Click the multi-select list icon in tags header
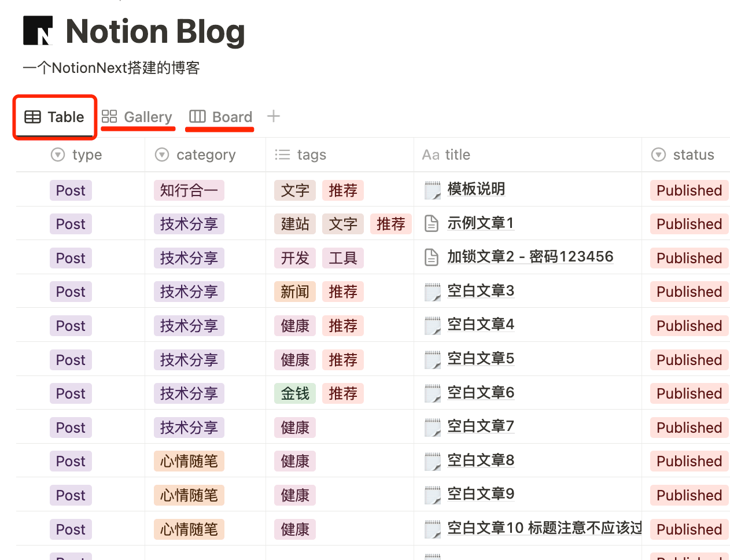Image resolution: width=730 pixels, height=560 pixels. (282, 154)
